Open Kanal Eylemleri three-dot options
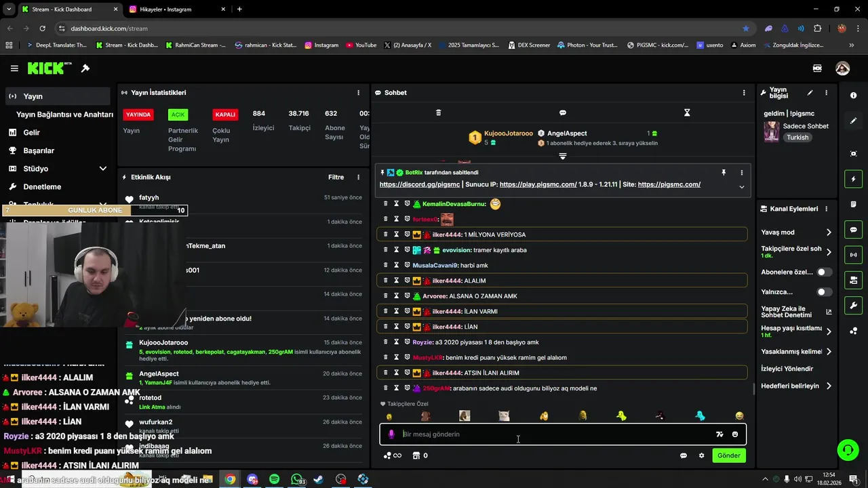 click(826, 209)
